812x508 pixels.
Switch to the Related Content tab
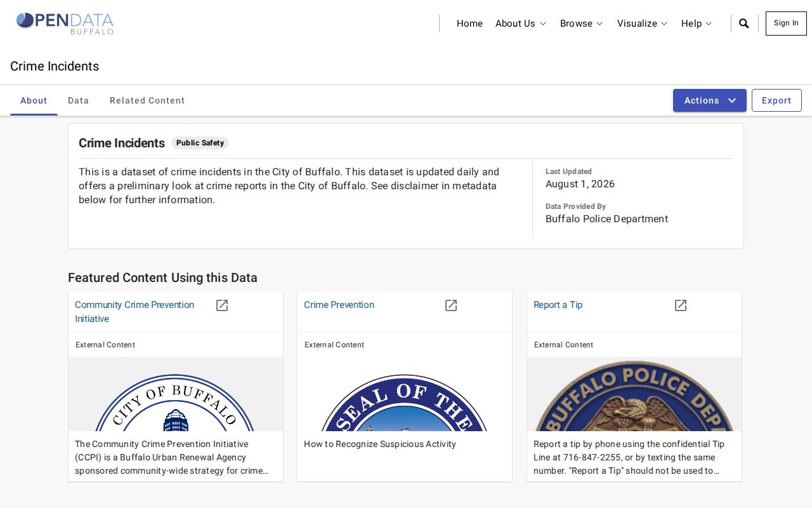(x=147, y=100)
